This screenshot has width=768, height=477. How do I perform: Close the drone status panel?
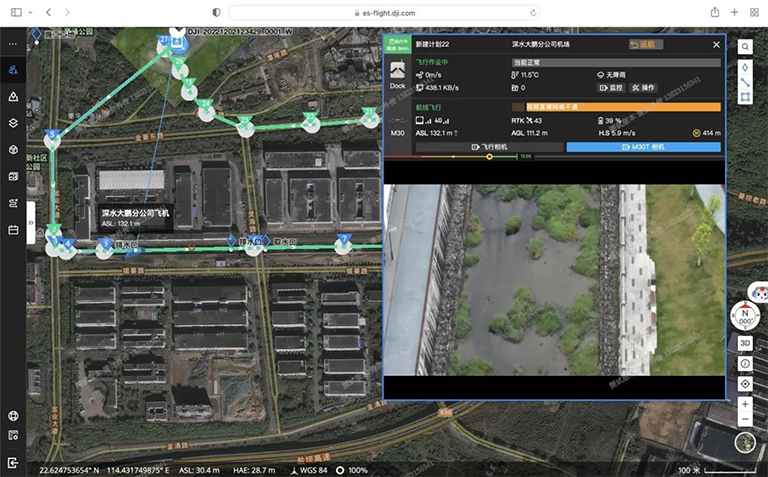(716, 45)
